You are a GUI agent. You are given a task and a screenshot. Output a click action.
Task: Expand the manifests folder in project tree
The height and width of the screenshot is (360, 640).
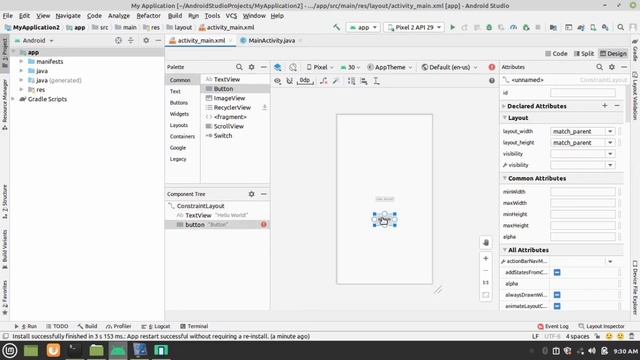21,62
